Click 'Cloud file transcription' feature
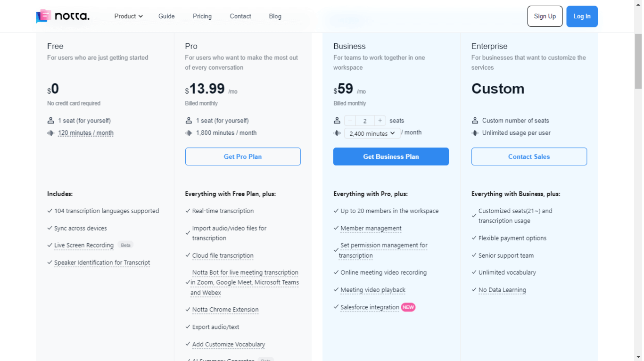 point(223,255)
